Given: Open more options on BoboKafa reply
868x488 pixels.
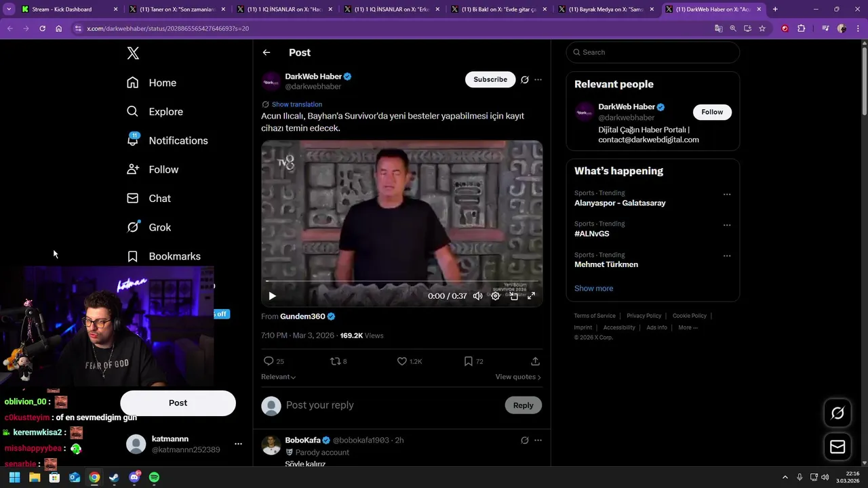Looking at the screenshot, I should click(538, 440).
